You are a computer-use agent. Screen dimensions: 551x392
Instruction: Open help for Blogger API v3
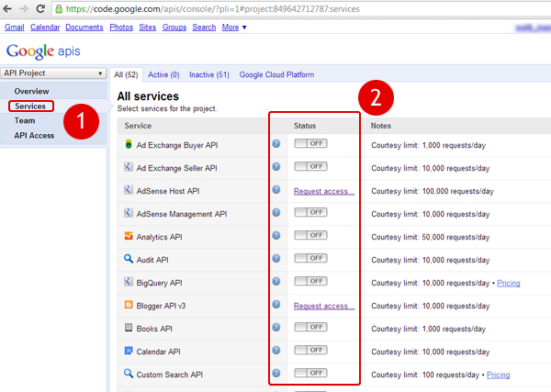[x=276, y=304]
